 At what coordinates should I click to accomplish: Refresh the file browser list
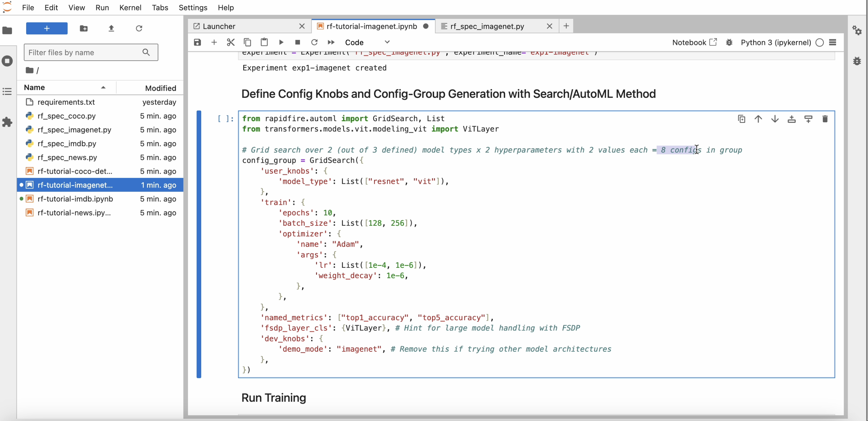point(139,28)
